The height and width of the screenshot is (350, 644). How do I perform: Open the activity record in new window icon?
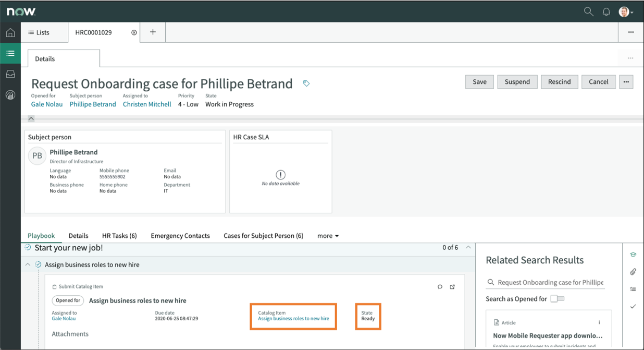(x=452, y=287)
